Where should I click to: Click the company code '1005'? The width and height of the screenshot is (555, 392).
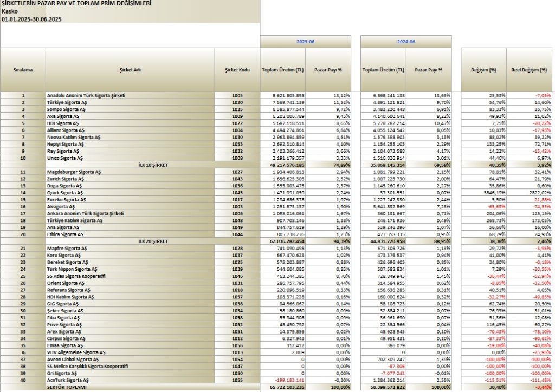pos(237,95)
